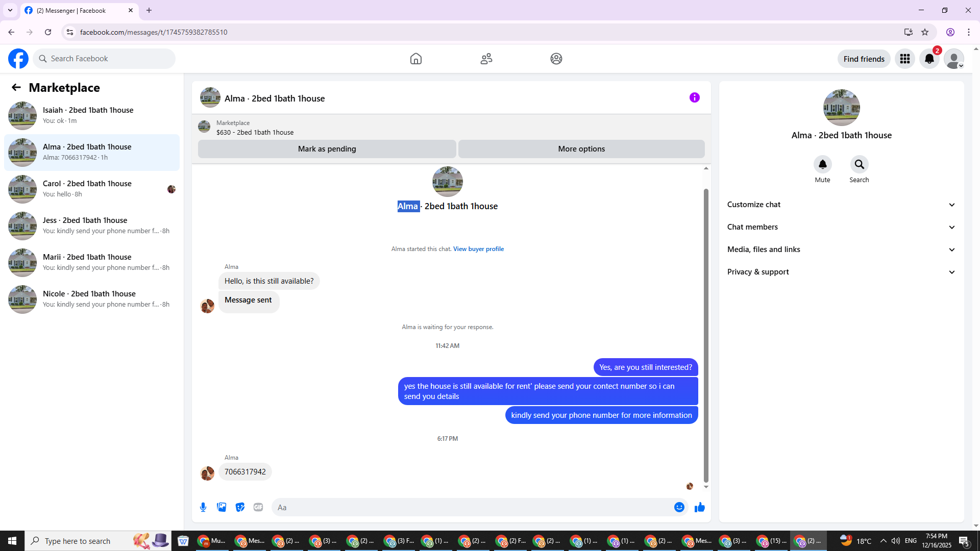Click the Search Facebook field
This screenshot has width=980, height=551.
click(x=104, y=59)
